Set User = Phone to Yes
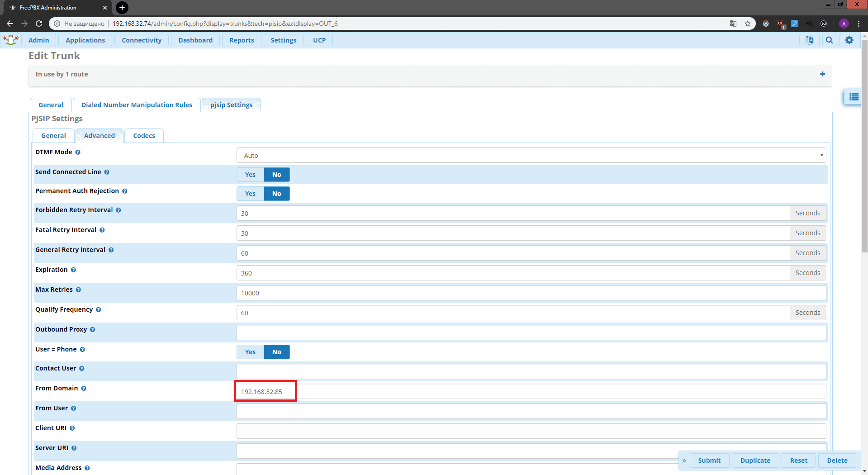This screenshot has height=475, width=868. coord(250,352)
